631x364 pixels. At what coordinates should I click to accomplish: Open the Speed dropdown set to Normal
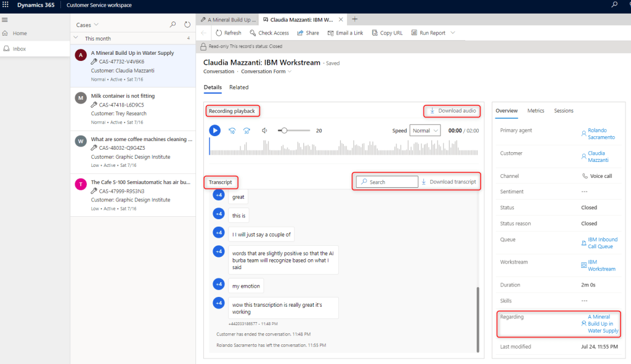pyautogui.click(x=425, y=131)
